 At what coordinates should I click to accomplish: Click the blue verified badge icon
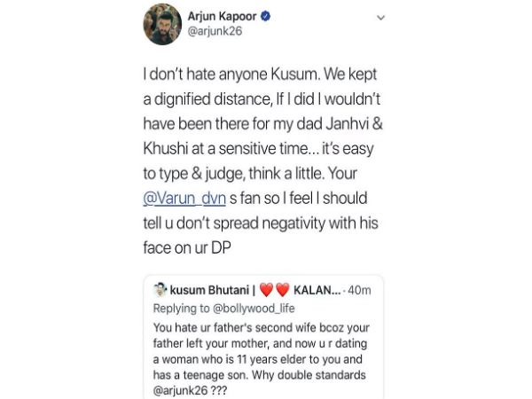click(265, 16)
